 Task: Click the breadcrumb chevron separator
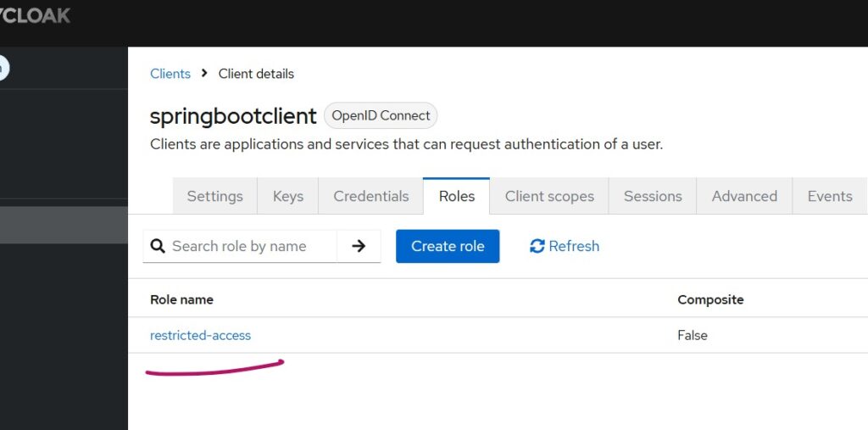click(204, 74)
